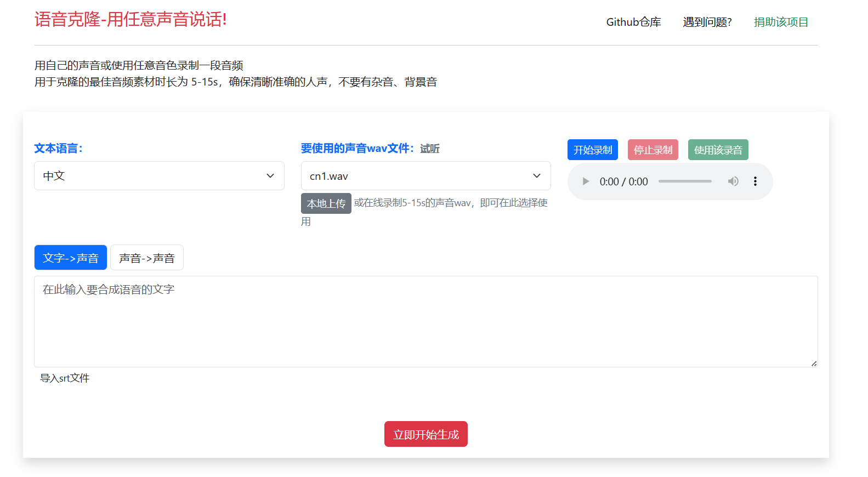
Task: Click the text-to-synthesize input area
Action: tap(426, 321)
